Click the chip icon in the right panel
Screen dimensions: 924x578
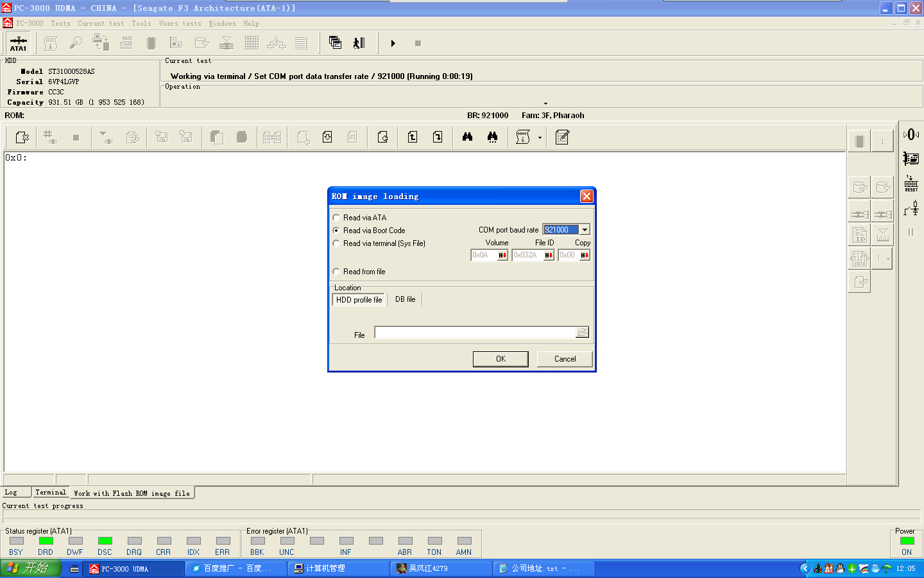[x=860, y=141]
